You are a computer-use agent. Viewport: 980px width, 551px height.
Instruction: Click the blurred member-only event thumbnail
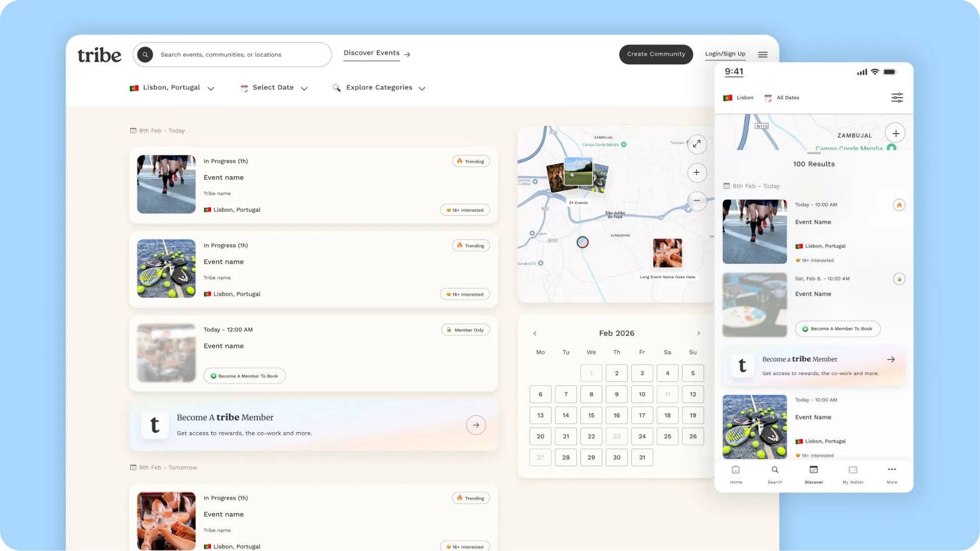166,353
